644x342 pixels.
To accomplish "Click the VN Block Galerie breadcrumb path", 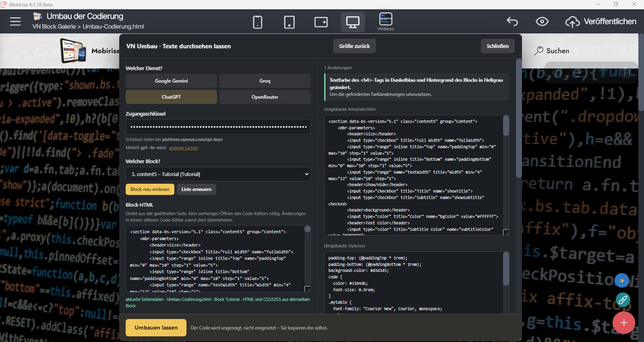I will [88, 27].
